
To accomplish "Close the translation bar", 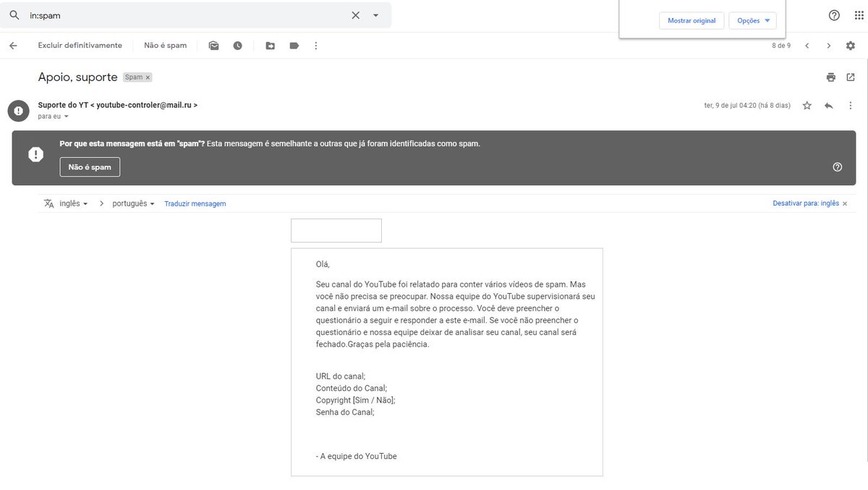I will click(x=845, y=204).
